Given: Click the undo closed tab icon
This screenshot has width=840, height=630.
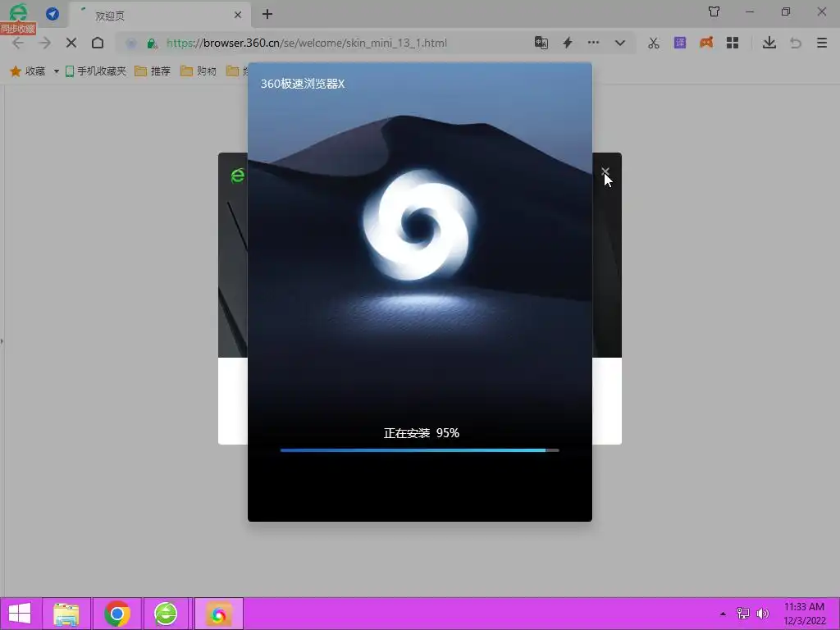Looking at the screenshot, I should click(x=796, y=43).
